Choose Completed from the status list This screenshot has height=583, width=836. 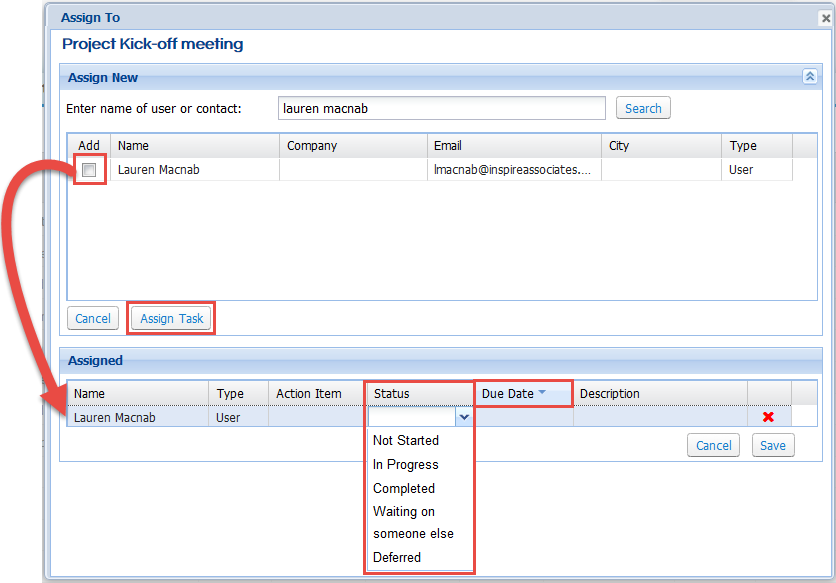(x=404, y=488)
